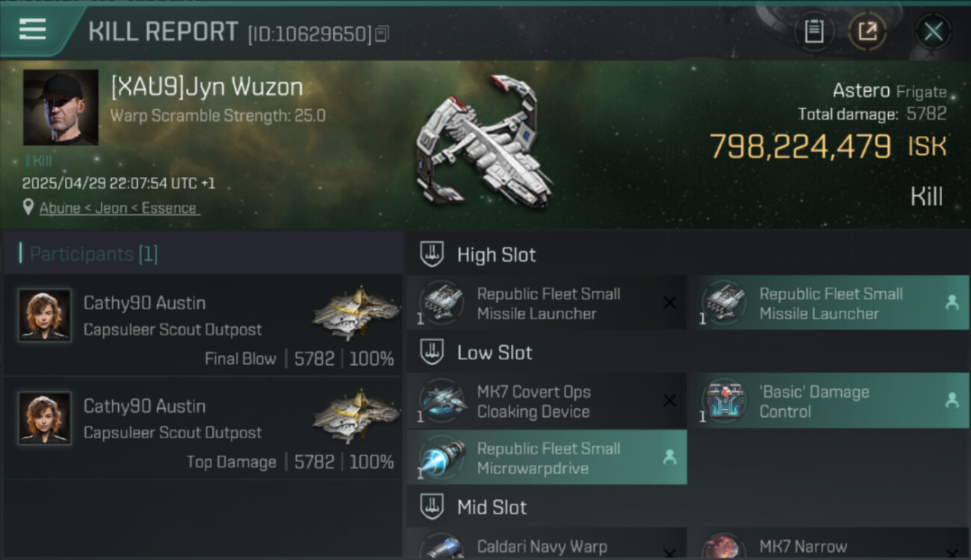This screenshot has width=971, height=560.
Task: Select destroyed Republic Fleet Small Missile Launcher
Action: (x=546, y=303)
